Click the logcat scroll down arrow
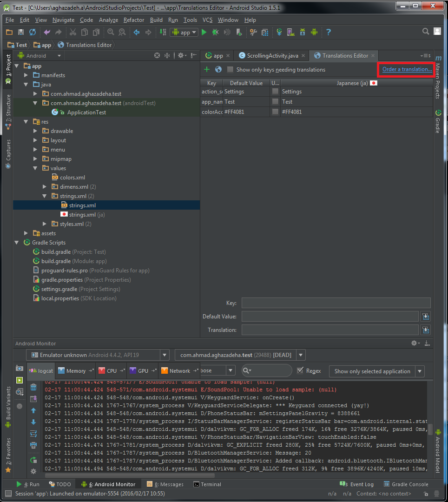Image resolution: width=448 pixels, height=502 pixels. pyautogui.click(x=33, y=422)
